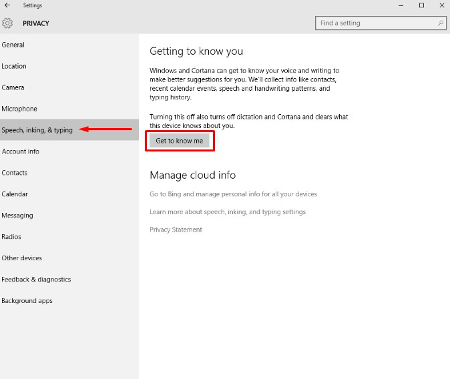Open Calendar privacy settings

[69, 194]
